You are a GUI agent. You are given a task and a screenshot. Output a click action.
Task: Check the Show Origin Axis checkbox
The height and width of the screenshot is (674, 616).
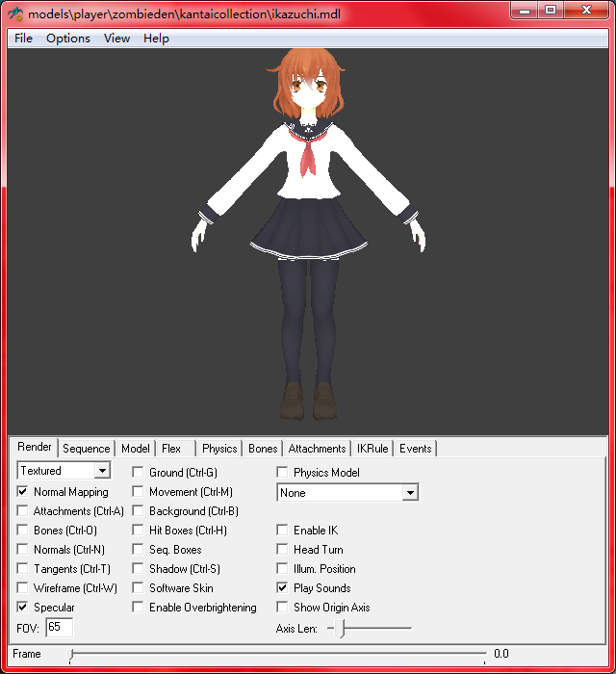[x=282, y=607]
